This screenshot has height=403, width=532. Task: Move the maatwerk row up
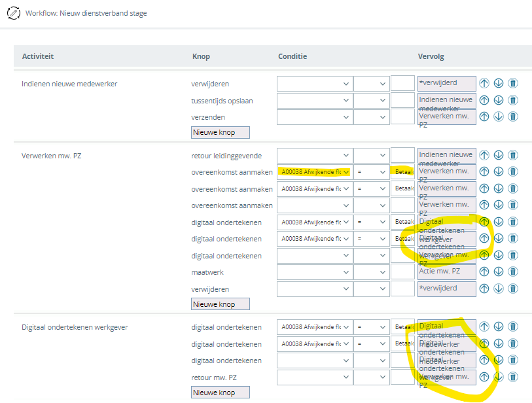pyautogui.click(x=484, y=272)
